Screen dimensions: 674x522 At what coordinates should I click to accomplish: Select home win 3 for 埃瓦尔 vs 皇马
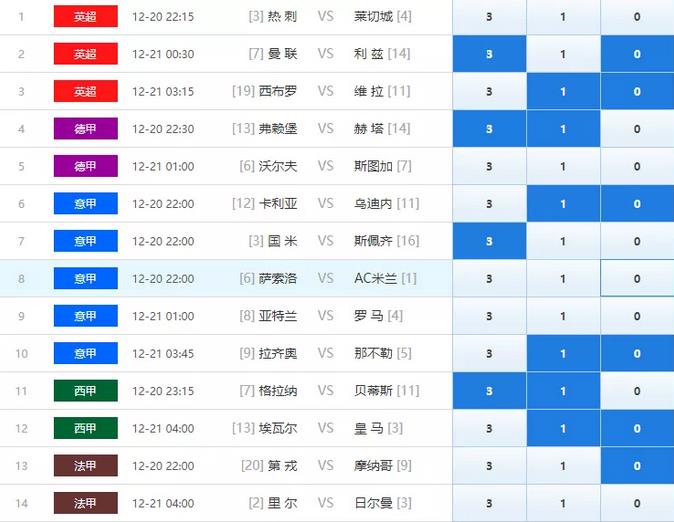(x=489, y=428)
